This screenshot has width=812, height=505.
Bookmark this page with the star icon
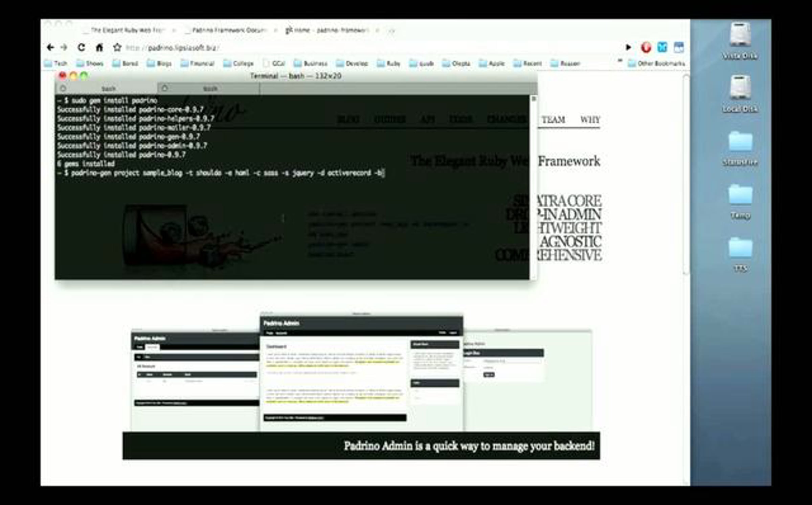(117, 47)
